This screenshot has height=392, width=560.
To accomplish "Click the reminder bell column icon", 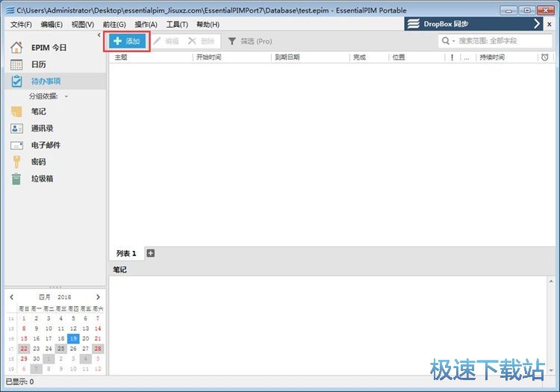I will click(544, 57).
